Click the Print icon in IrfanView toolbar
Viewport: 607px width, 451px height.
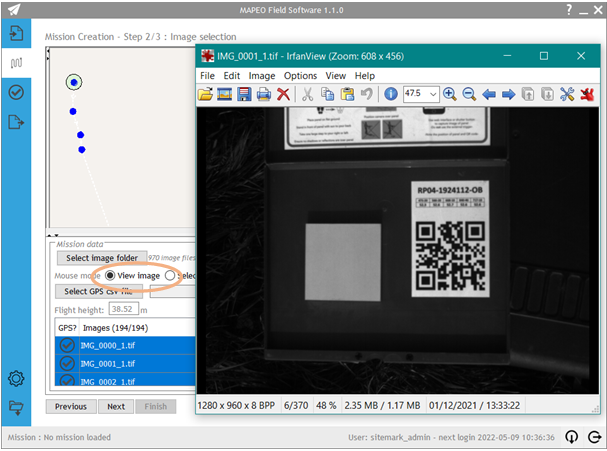[x=264, y=94]
